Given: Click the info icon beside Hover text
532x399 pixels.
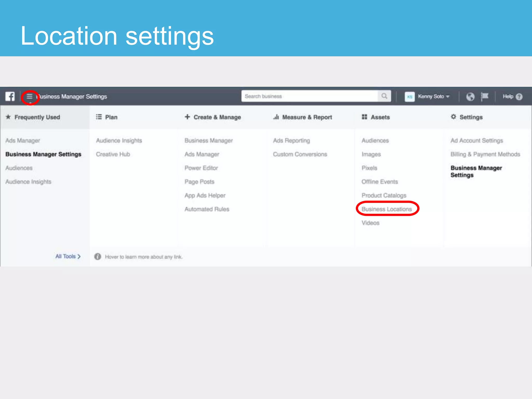Looking at the screenshot, I should click(98, 257).
